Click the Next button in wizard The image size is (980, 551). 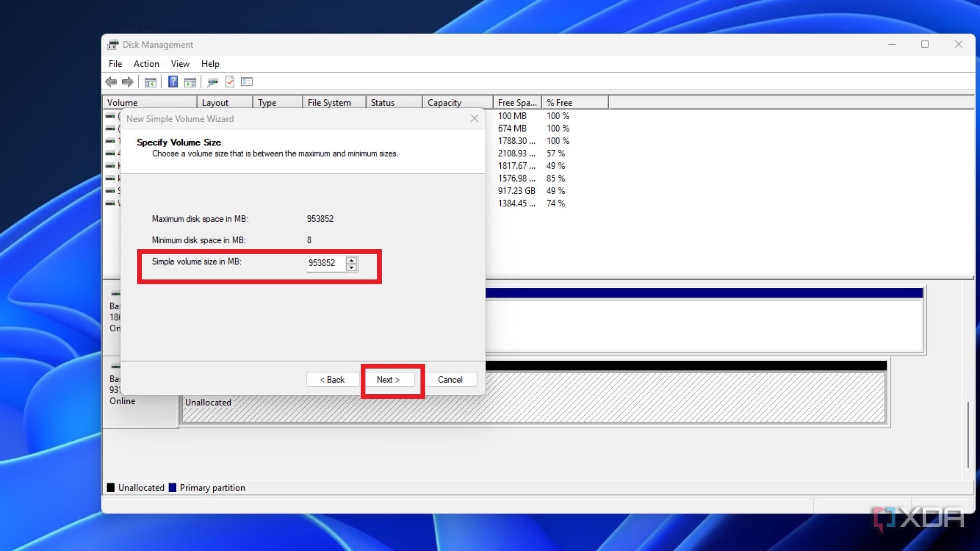(388, 380)
